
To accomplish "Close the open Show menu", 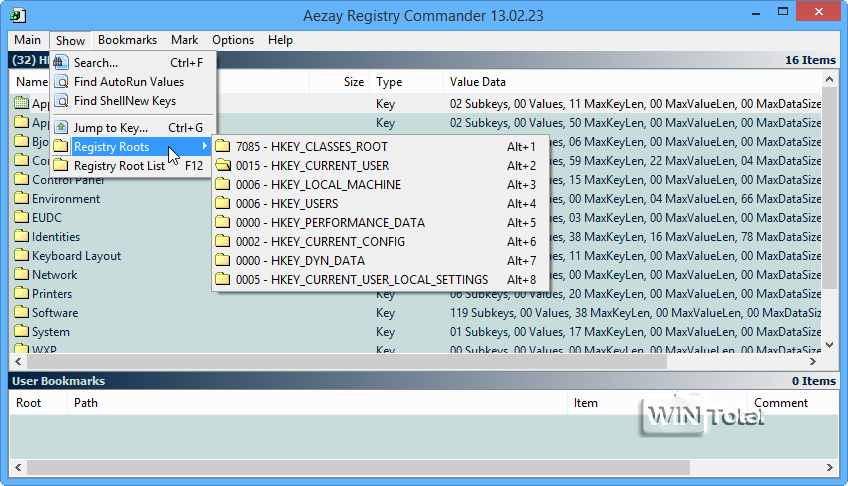I will point(70,41).
